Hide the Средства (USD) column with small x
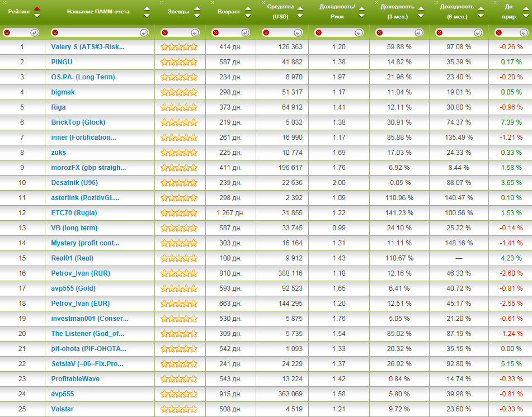The image size is (532, 417). (x=263, y=2)
